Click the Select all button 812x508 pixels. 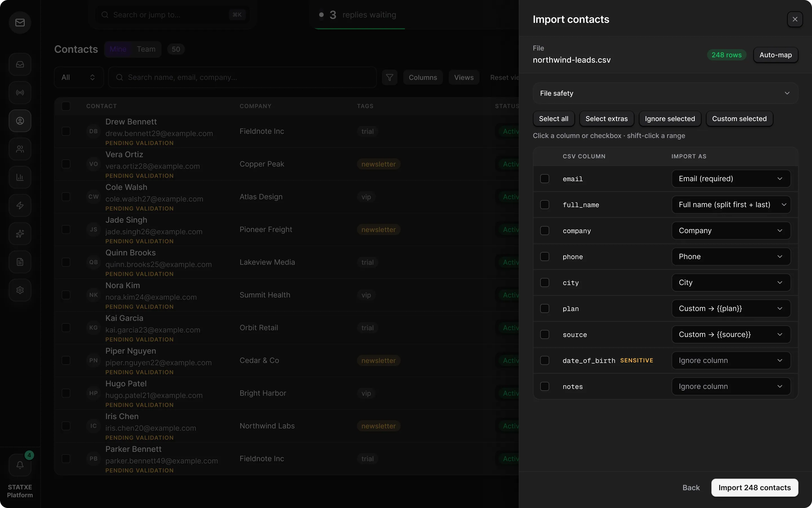click(x=554, y=119)
